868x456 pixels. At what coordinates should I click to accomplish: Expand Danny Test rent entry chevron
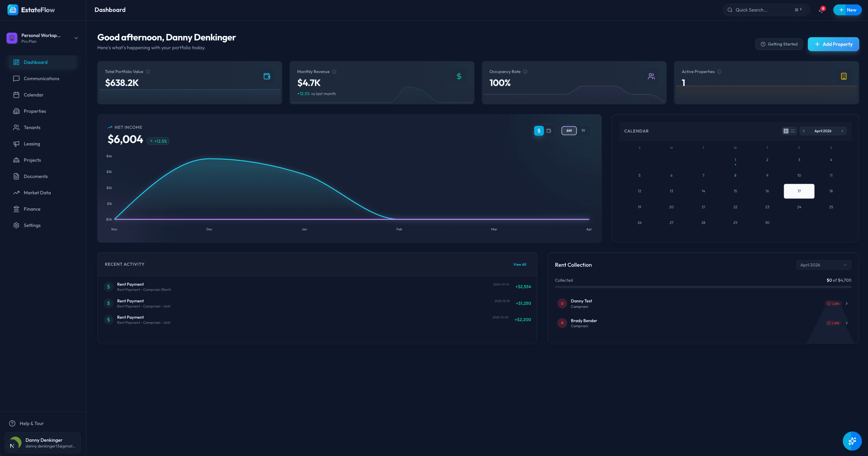click(847, 303)
